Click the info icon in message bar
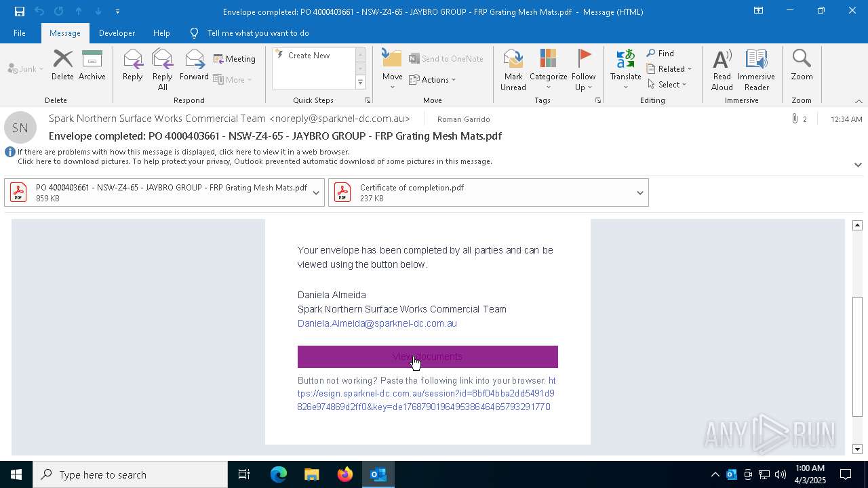868x488 pixels. pyautogui.click(x=10, y=152)
